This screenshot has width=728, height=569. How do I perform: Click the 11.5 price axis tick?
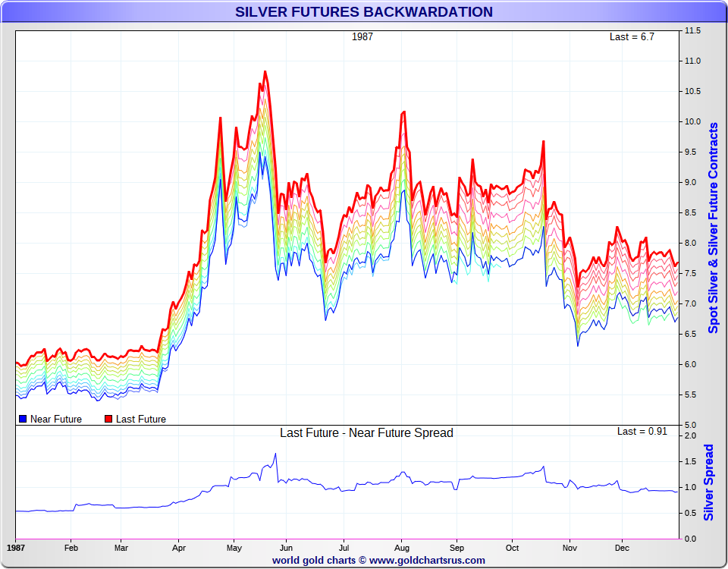(x=692, y=30)
